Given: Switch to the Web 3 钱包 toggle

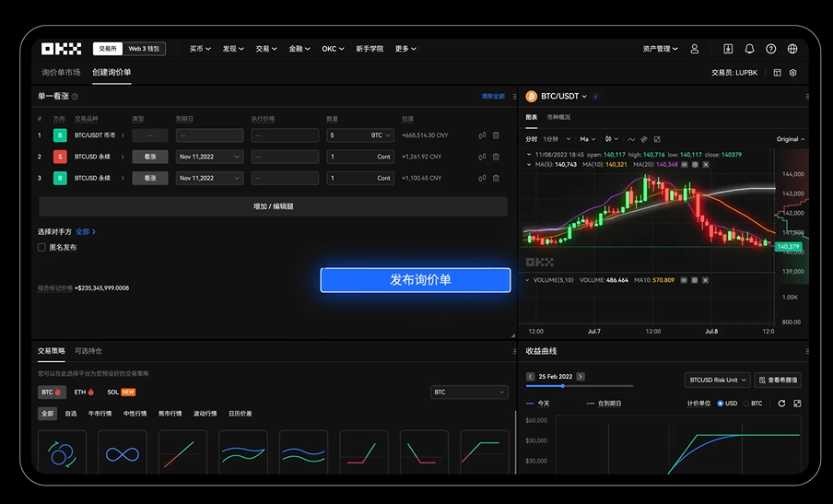Looking at the screenshot, I should pyautogui.click(x=144, y=49).
